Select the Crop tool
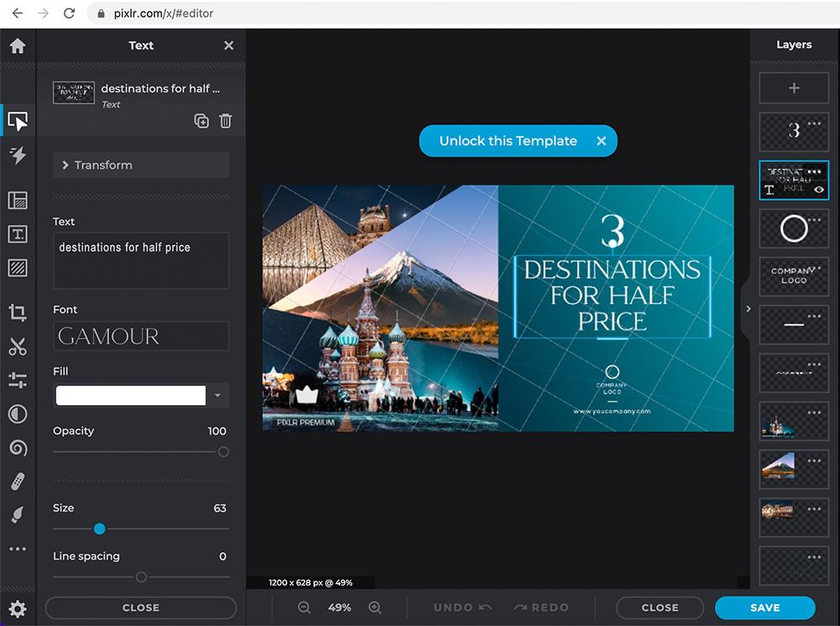Viewport: 840px width, 626px height. 18,312
